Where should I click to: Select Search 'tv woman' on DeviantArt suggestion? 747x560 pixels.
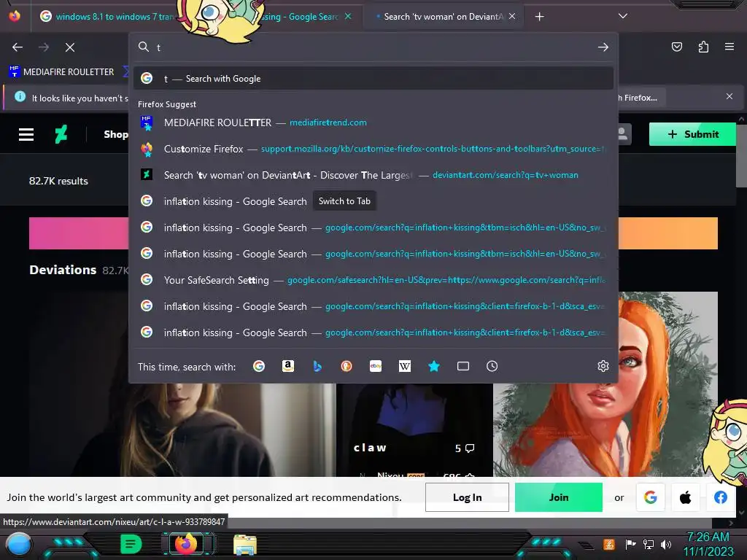373,175
